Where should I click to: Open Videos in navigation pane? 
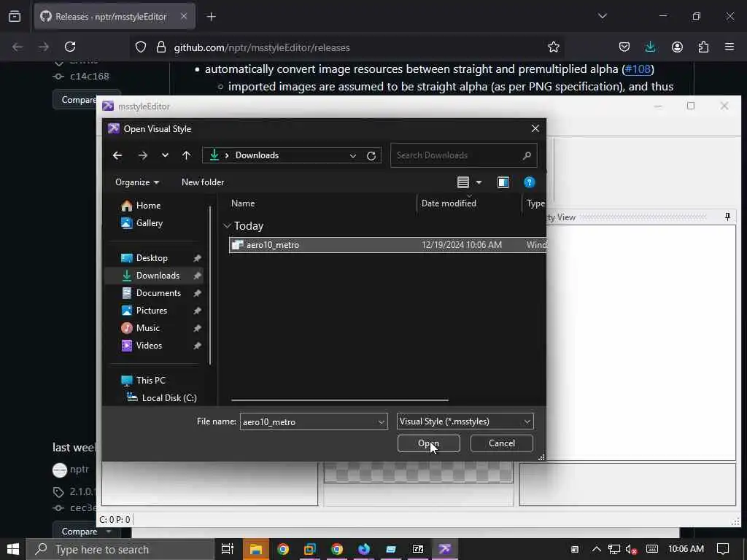(149, 346)
